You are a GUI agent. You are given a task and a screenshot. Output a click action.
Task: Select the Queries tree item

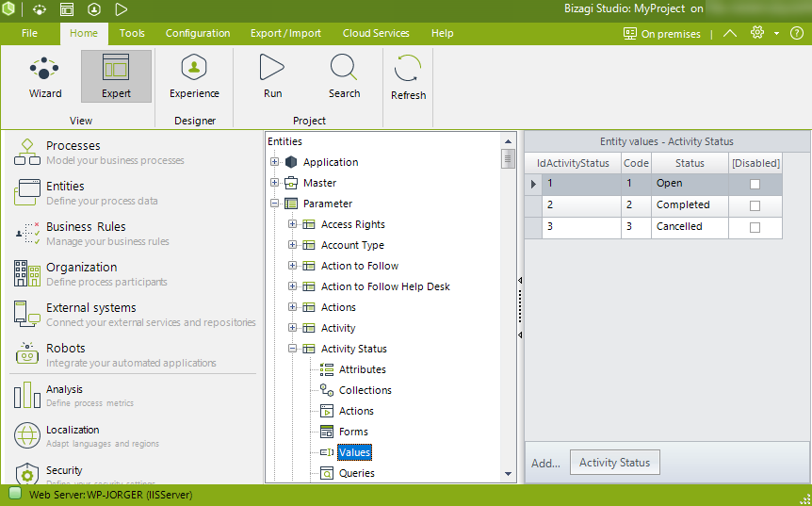pyautogui.click(x=356, y=473)
